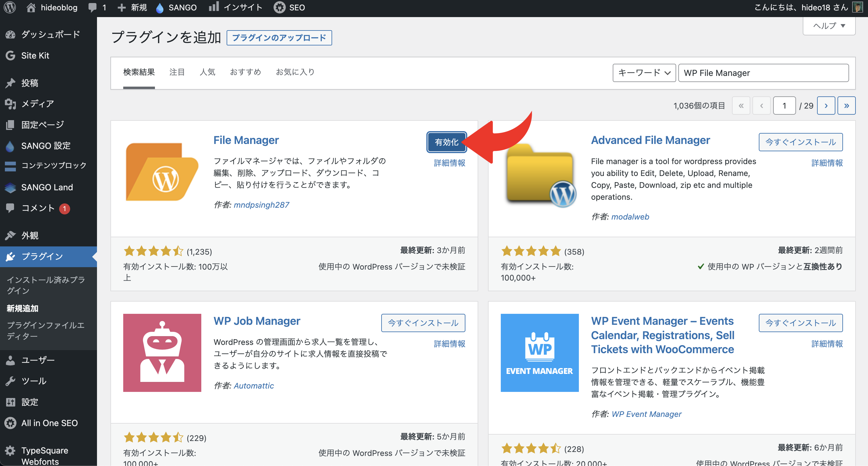This screenshot has width=868, height=466.
Task: Click the plugin search field
Action: point(763,73)
